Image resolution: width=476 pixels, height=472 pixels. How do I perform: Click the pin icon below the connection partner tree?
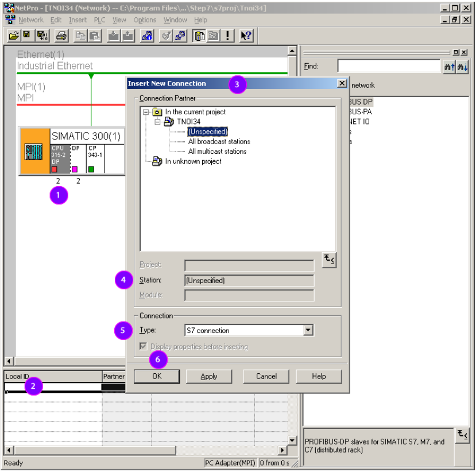[x=329, y=260]
